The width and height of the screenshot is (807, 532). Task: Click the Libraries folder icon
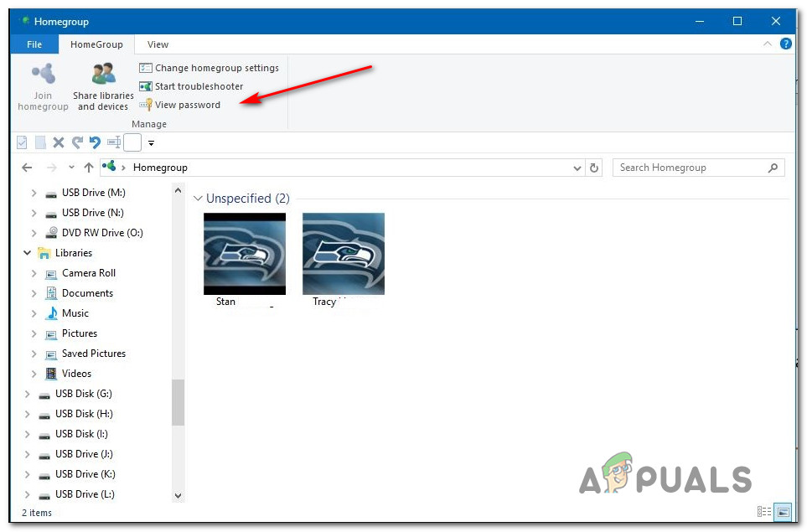pyautogui.click(x=44, y=253)
